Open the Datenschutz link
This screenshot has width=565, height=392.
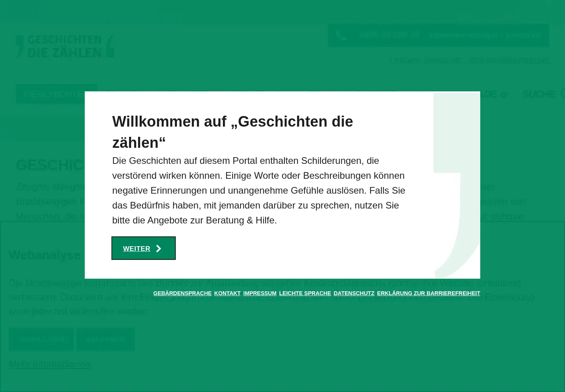click(354, 293)
